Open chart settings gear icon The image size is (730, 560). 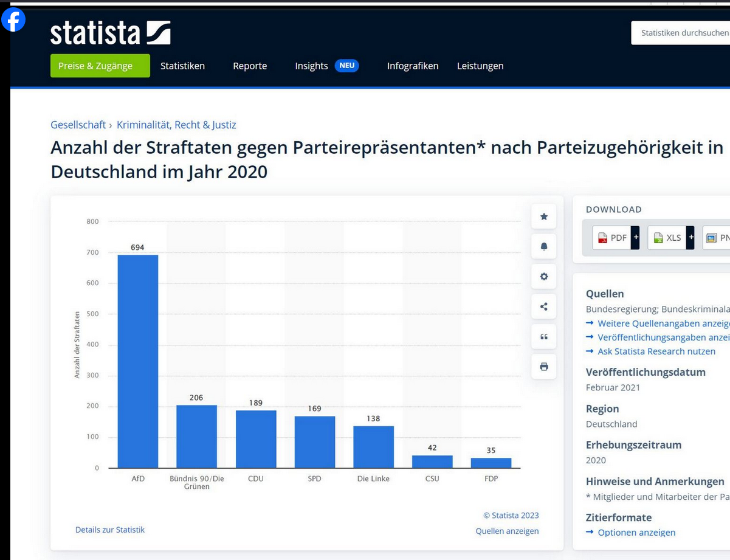pyautogui.click(x=543, y=277)
